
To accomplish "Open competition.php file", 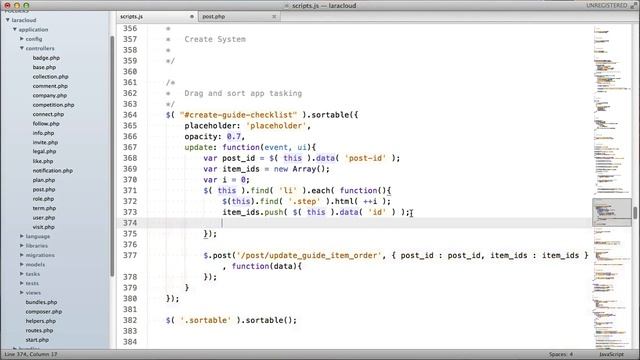I will pos(53,105).
